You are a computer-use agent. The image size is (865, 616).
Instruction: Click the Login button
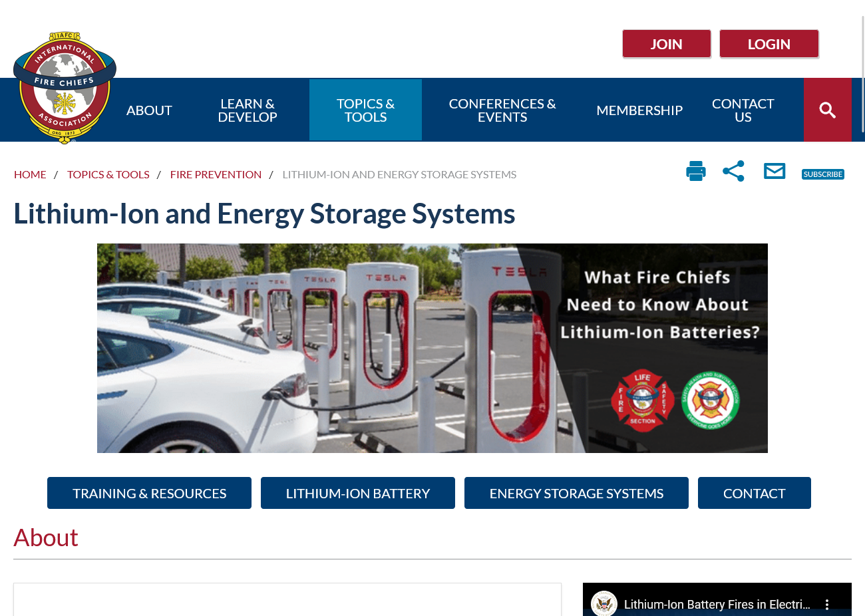click(769, 44)
